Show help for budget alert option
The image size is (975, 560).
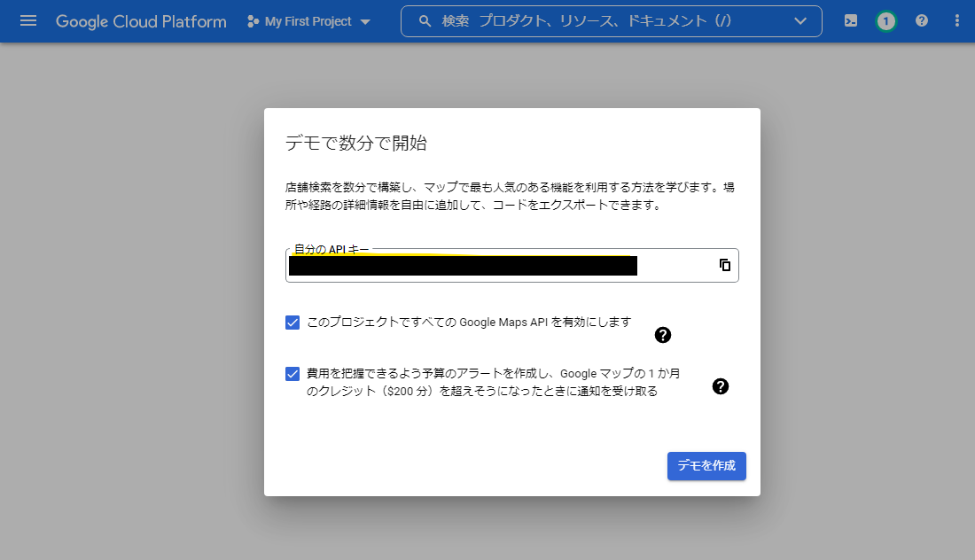[720, 386]
